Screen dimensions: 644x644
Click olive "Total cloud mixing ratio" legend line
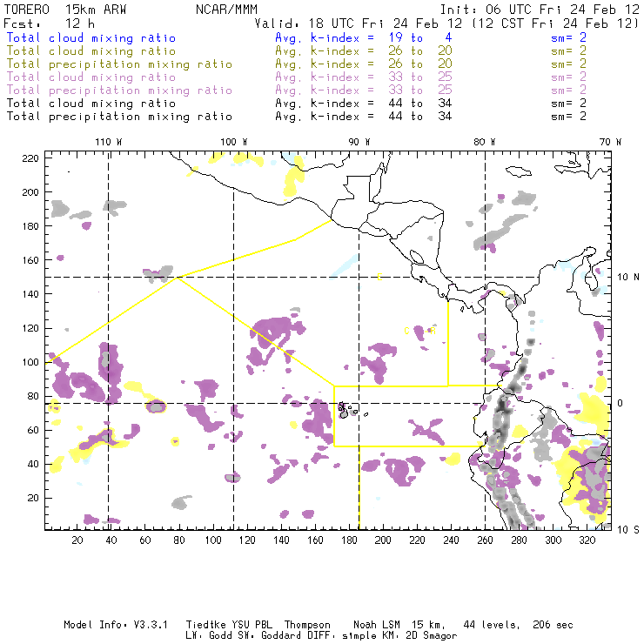click(91, 51)
